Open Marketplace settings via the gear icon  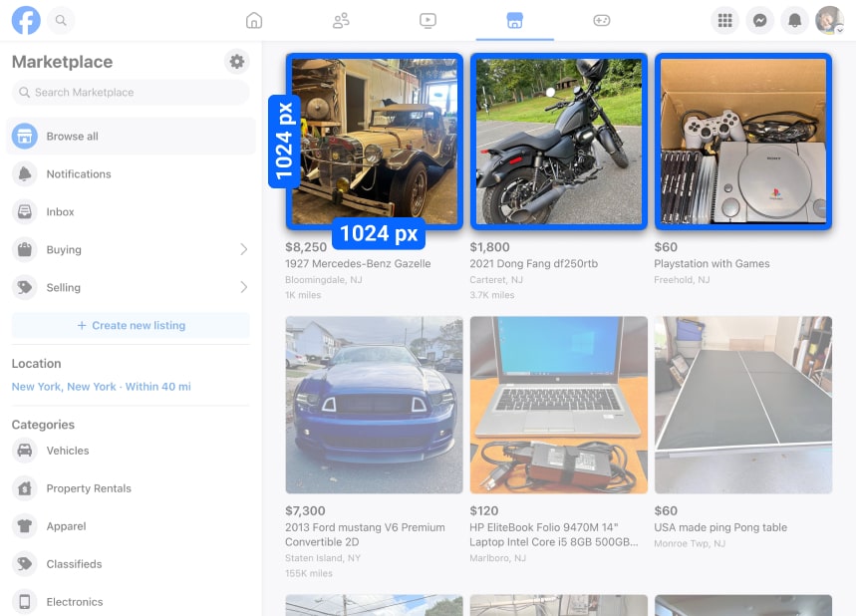(236, 61)
